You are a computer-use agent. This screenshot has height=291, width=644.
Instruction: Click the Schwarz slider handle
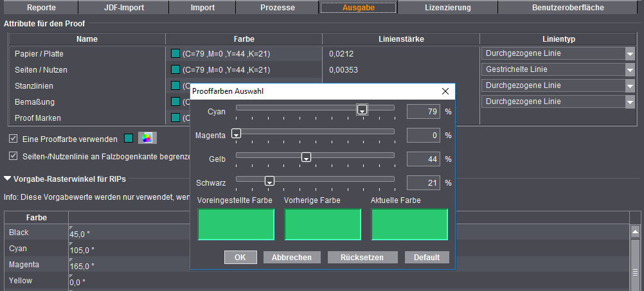269,181
